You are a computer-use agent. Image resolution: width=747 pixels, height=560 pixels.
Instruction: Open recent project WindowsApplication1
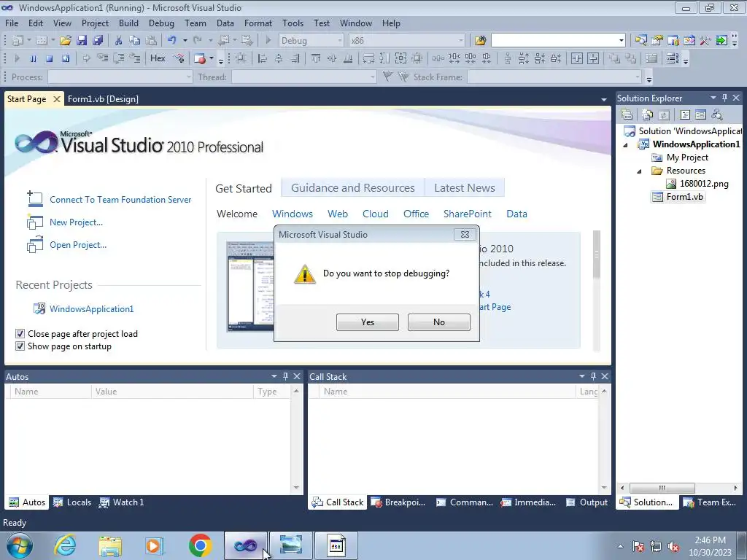click(91, 309)
